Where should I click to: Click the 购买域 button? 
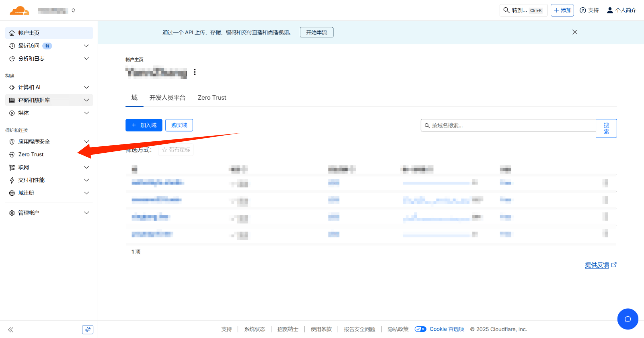pyautogui.click(x=179, y=125)
